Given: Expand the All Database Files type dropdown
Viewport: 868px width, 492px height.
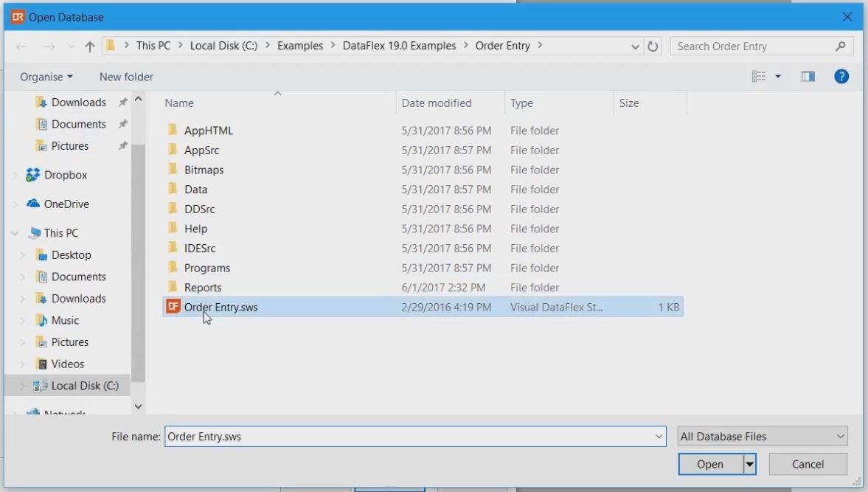Looking at the screenshot, I should coord(763,437).
